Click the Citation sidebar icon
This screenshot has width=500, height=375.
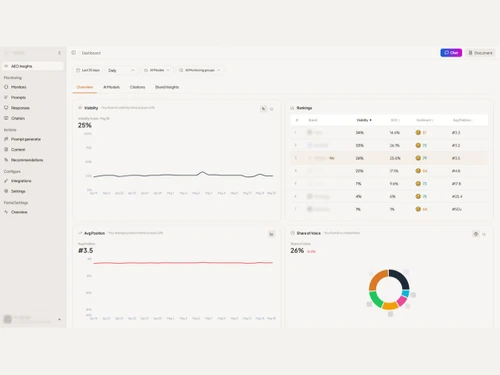pyautogui.click(x=6, y=118)
